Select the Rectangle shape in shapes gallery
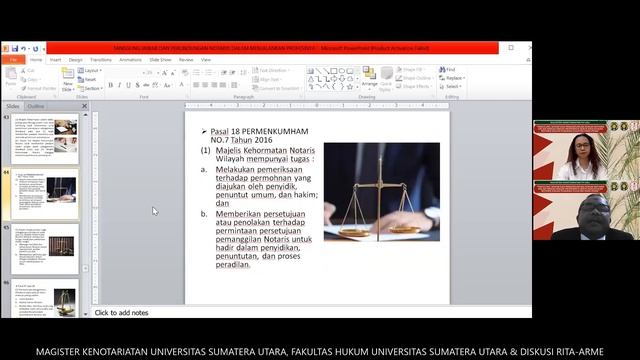Viewport: 640px width, 360px height. [x=334, y=71]
